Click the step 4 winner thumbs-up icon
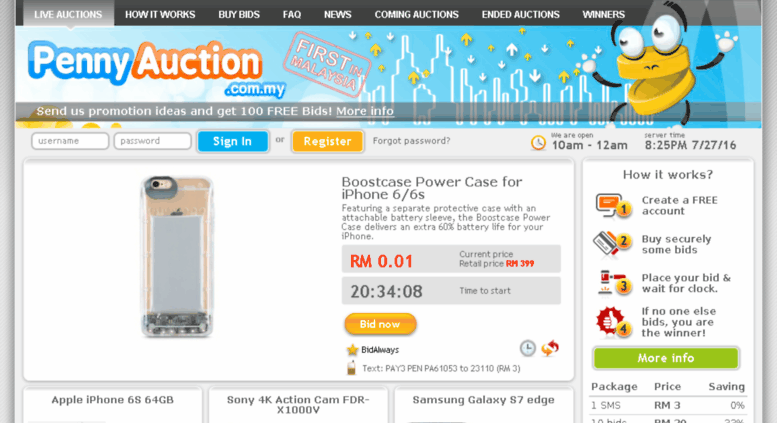777x423 pixels. (x=613, y=322)
